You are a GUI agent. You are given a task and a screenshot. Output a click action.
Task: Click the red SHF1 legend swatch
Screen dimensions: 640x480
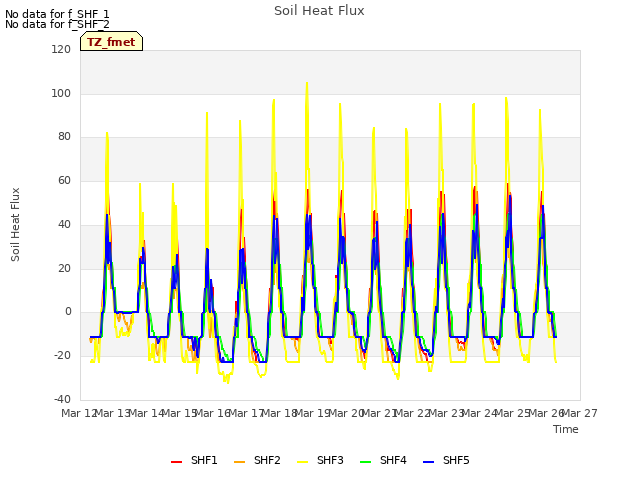(x=176, y=462)
